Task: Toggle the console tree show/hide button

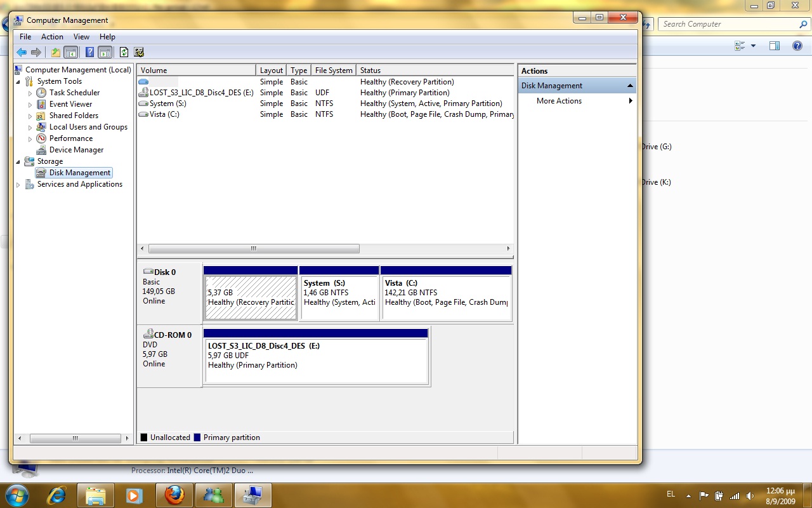Action: (71, 53)
